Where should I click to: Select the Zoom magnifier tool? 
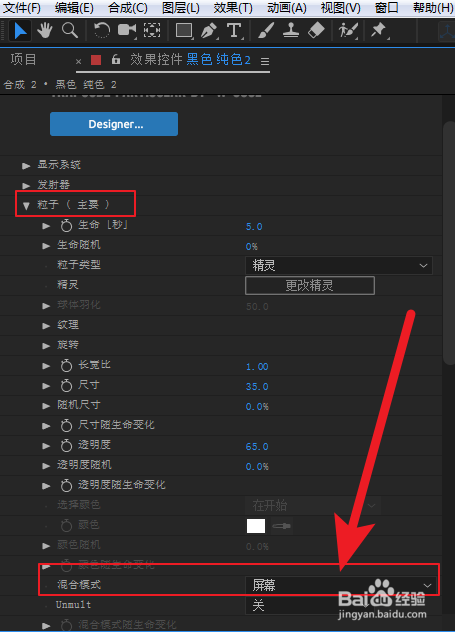click(x=69, y=31)
